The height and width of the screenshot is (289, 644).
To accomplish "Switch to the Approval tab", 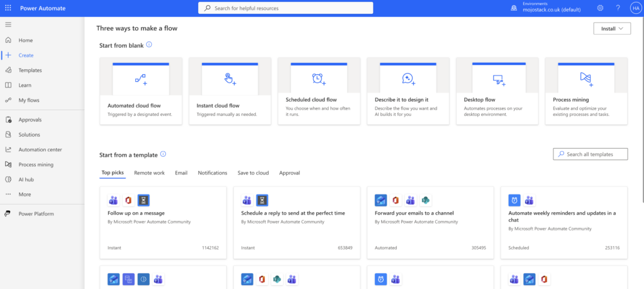I will (x=289, y=173).
